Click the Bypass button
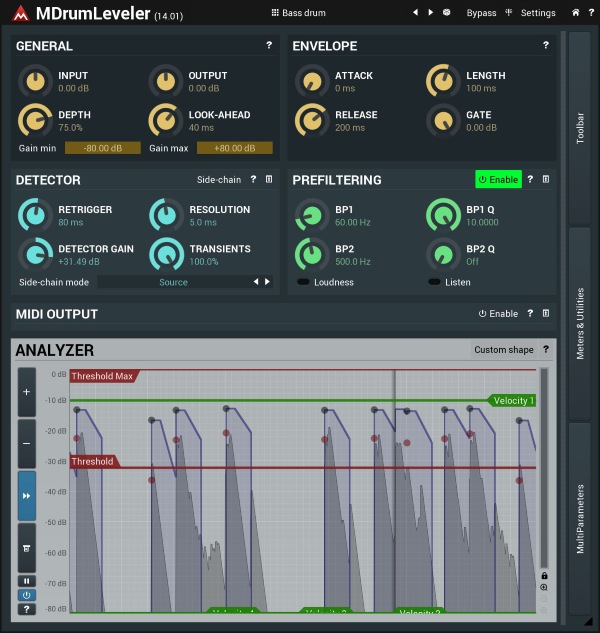The height and width of the screenshot is (633, 600). click(481, 13)
